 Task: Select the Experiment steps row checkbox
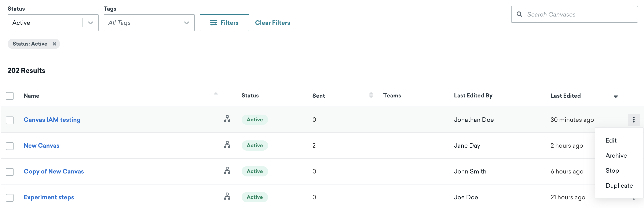pos(10,197)
